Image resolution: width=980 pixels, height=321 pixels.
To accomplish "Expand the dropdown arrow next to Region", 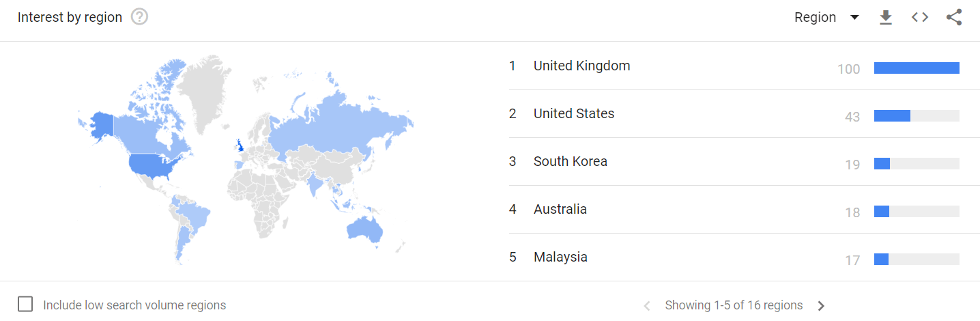I will [854, 18].
